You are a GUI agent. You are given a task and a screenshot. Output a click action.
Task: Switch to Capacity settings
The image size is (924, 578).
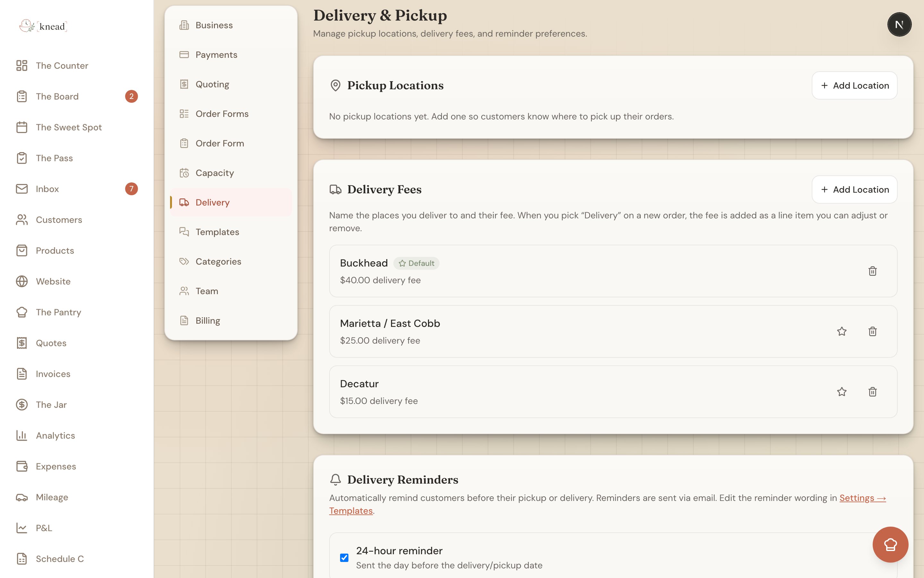[231, 173]
